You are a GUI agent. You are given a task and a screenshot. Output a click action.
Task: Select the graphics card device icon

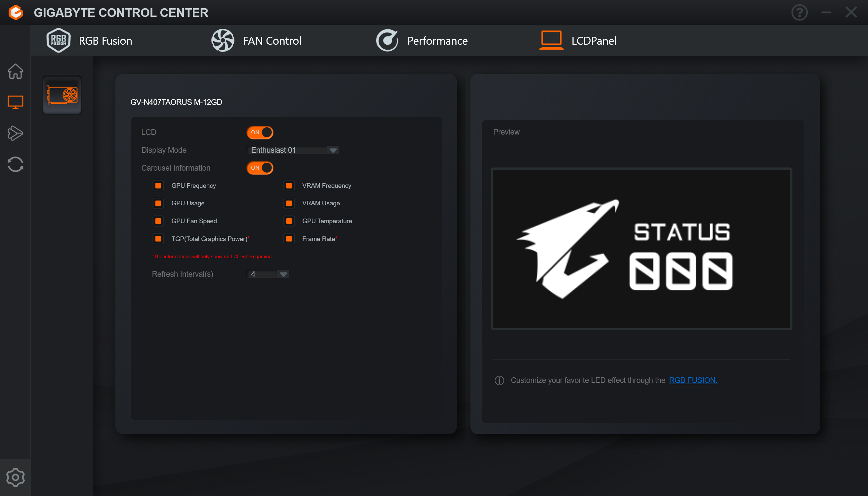[62, 95]
